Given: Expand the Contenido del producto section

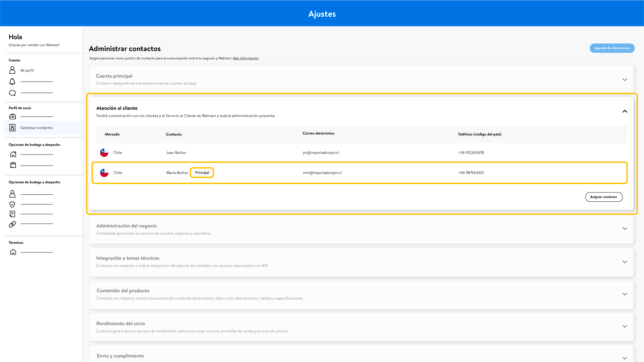Looking at the screenshot, I should click(625, 294).
